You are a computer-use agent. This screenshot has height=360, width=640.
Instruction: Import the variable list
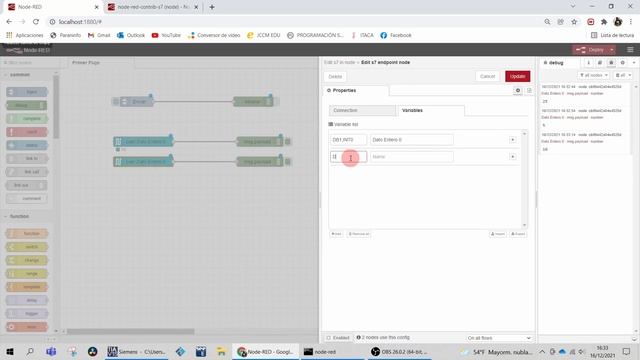[x=498, y=234]
